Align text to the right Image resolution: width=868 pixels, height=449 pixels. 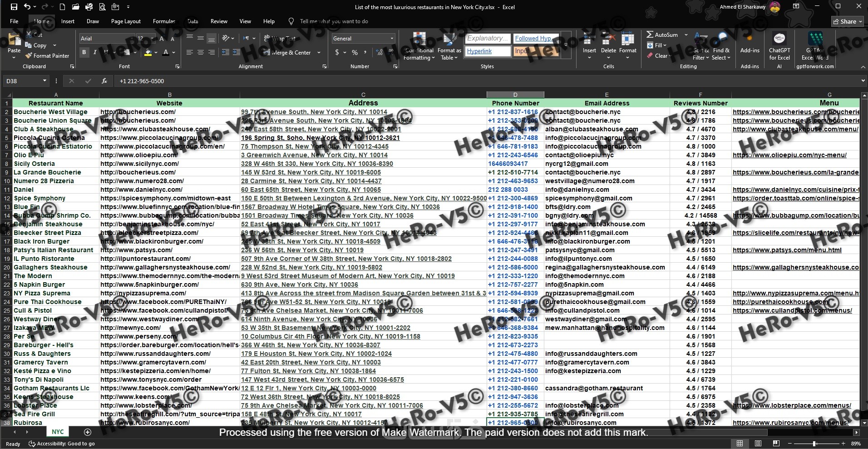coord(211,53)
